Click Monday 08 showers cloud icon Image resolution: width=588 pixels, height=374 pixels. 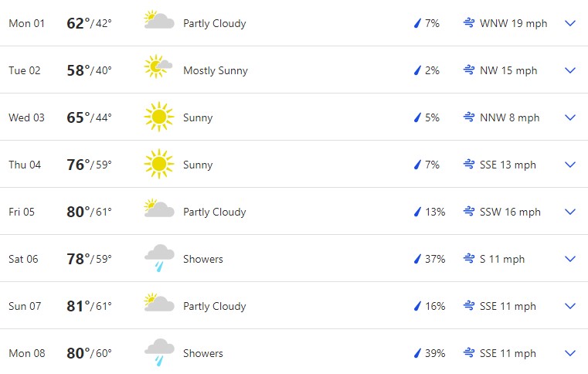[159, 352]
